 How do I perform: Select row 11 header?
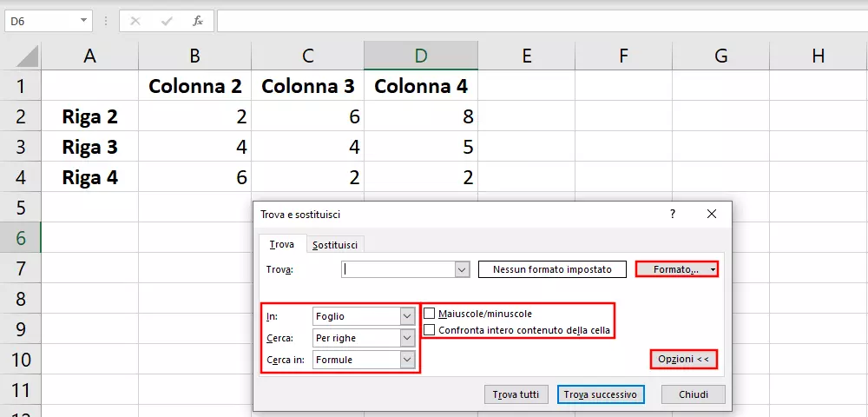click(21, 390)
